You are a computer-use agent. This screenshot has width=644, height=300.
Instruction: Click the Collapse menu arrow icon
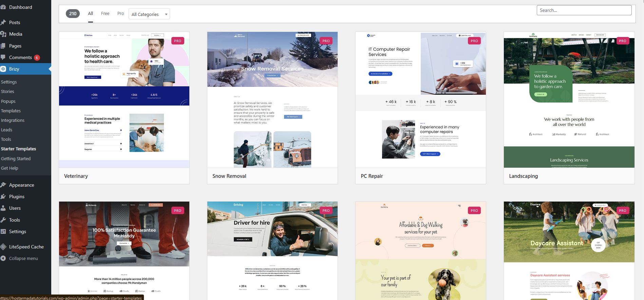[x=3, y=258]
